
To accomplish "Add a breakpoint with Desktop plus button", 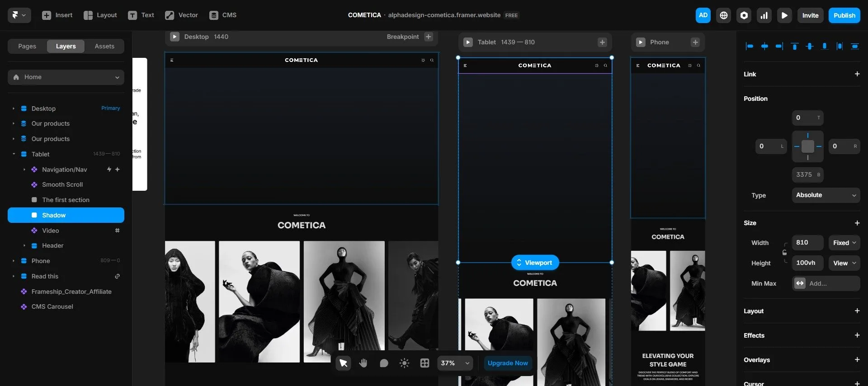I will [429, 37].
